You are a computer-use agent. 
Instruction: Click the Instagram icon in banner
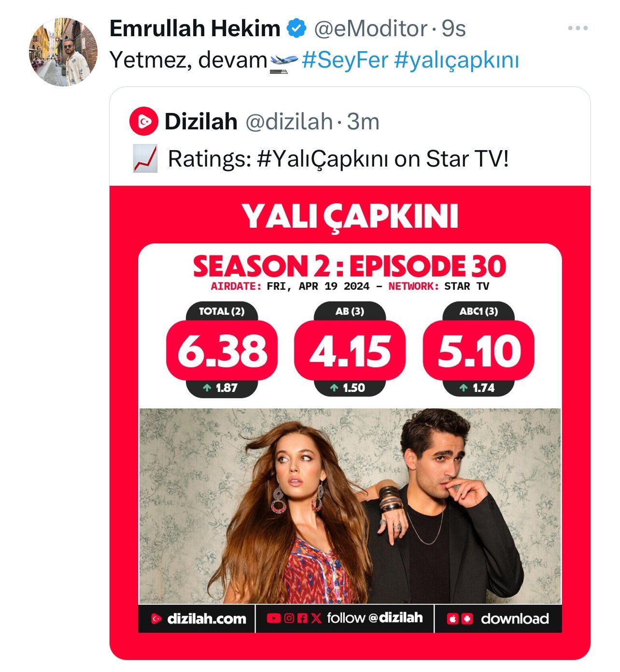(289, 618)
